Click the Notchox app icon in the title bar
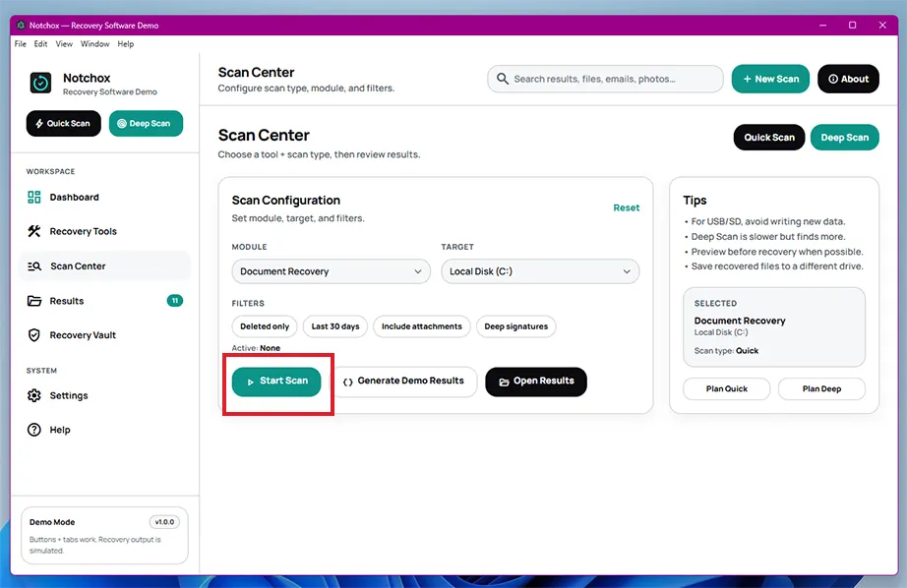The height and width of the screenshot is (588, 907). pyautogui.click(x=21, y=25)
